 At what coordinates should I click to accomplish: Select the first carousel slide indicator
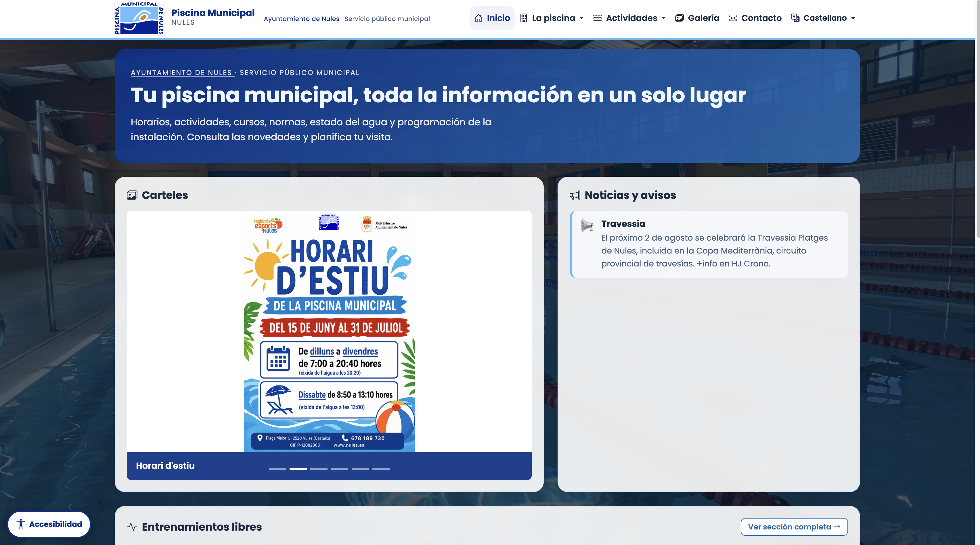click(277, 469)
